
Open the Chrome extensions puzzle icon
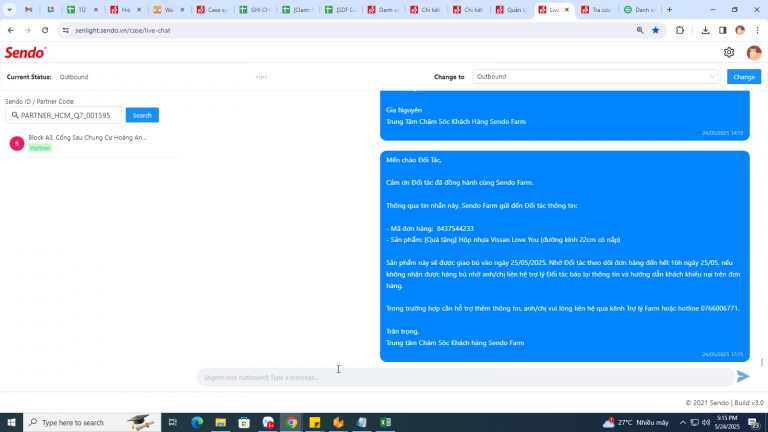680,30
